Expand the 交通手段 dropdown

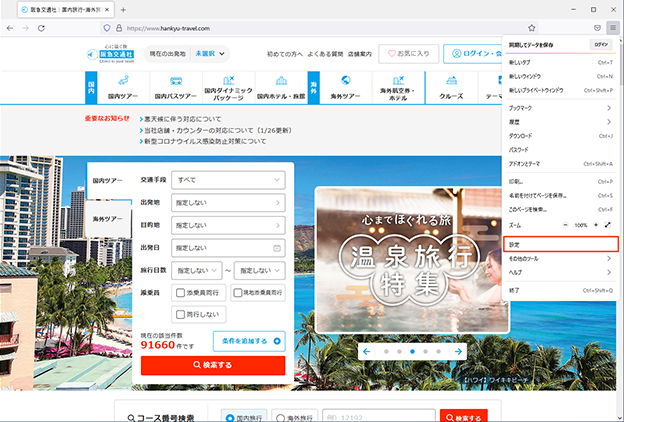(228, 181)
